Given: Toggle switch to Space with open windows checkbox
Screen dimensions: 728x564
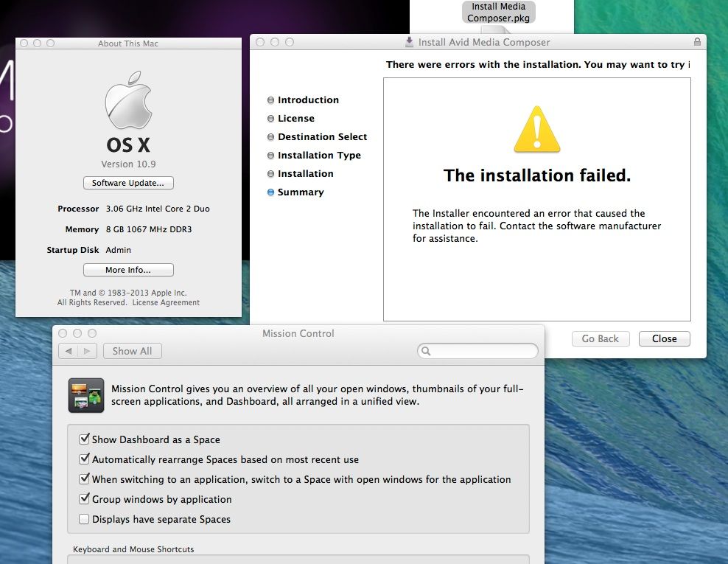Looking at the screenshot, I should pyautogui.click(x=84, y=479).
